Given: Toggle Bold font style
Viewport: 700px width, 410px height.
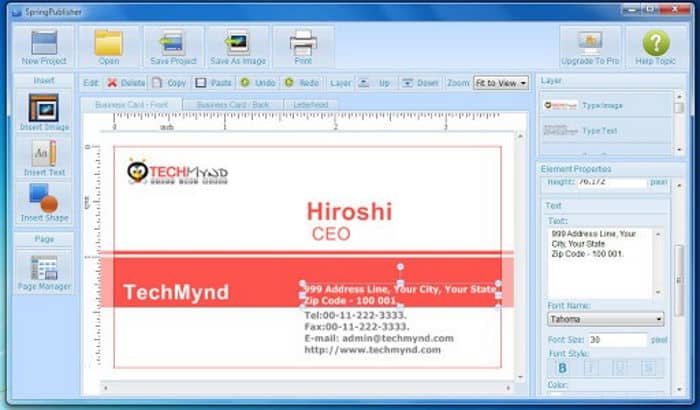Looking at the screenshot, I should coord(562,368).
